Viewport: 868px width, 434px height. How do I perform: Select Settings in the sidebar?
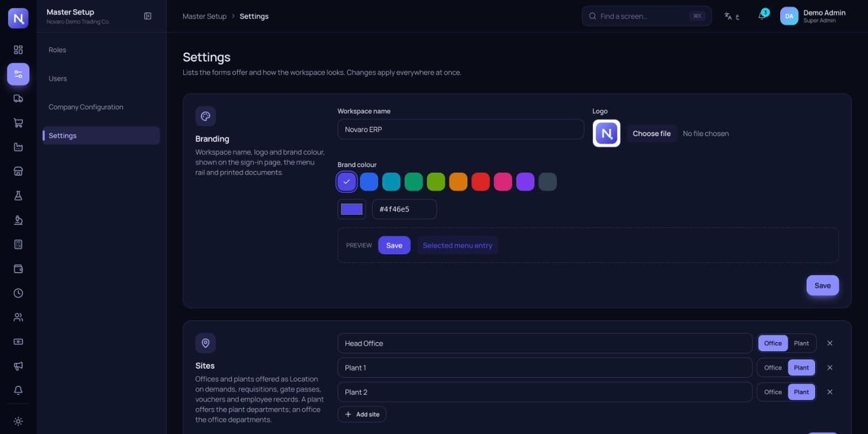[x=101, y=135]
